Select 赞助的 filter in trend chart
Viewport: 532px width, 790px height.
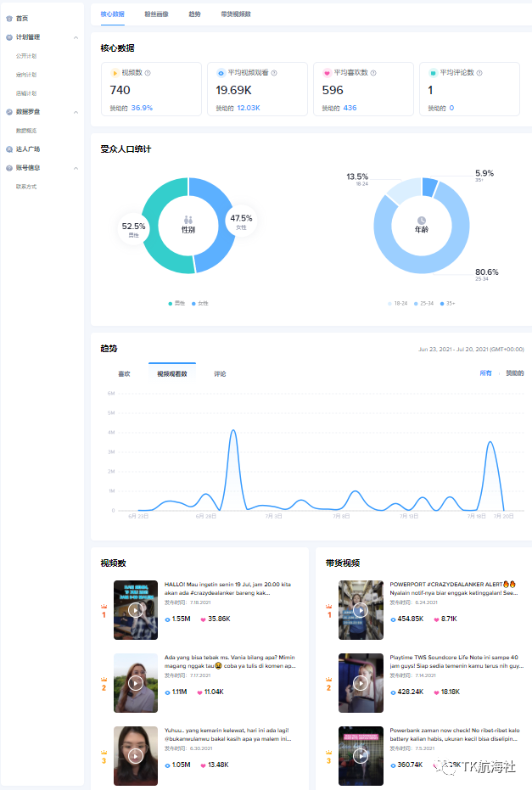tap(515, 373)
